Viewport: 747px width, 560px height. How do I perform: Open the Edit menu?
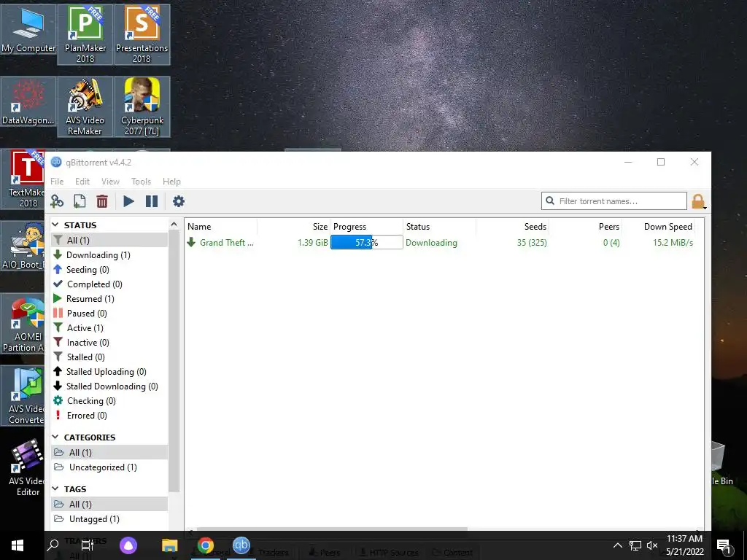[82, 182]
